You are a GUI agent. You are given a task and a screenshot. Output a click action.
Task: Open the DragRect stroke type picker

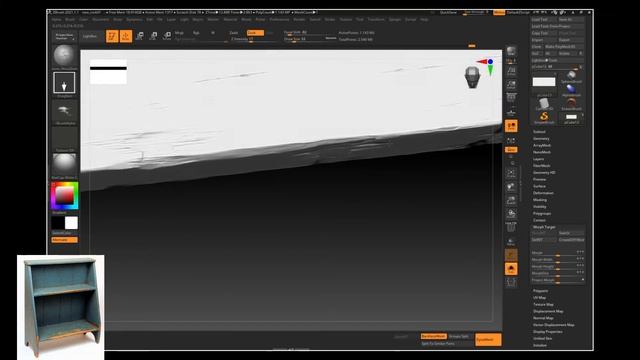[64, 83]
